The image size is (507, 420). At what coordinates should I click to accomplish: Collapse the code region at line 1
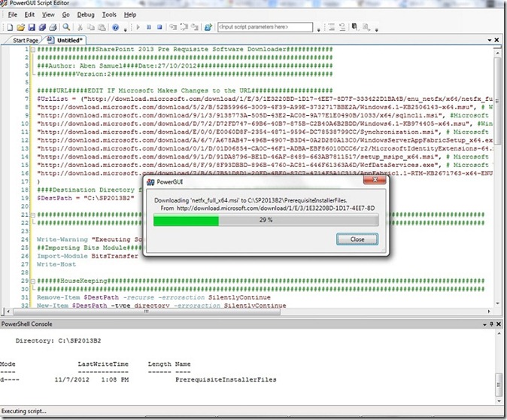[33, 50]
